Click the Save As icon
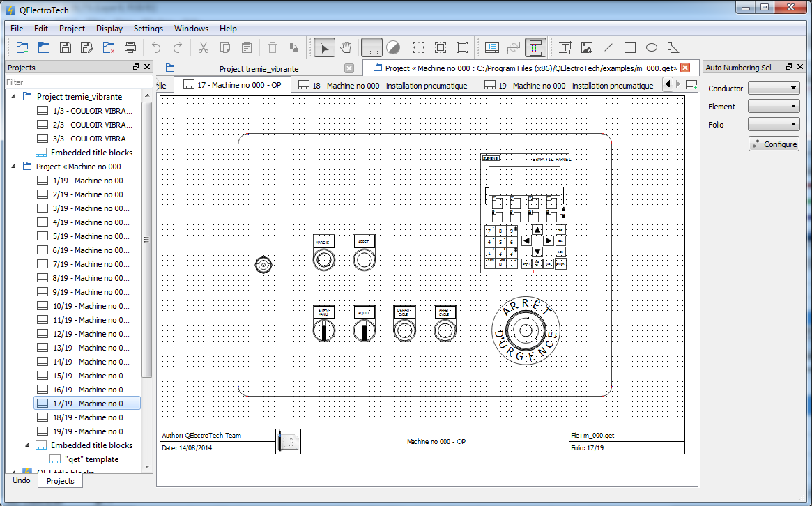 [x=87, y=47]
